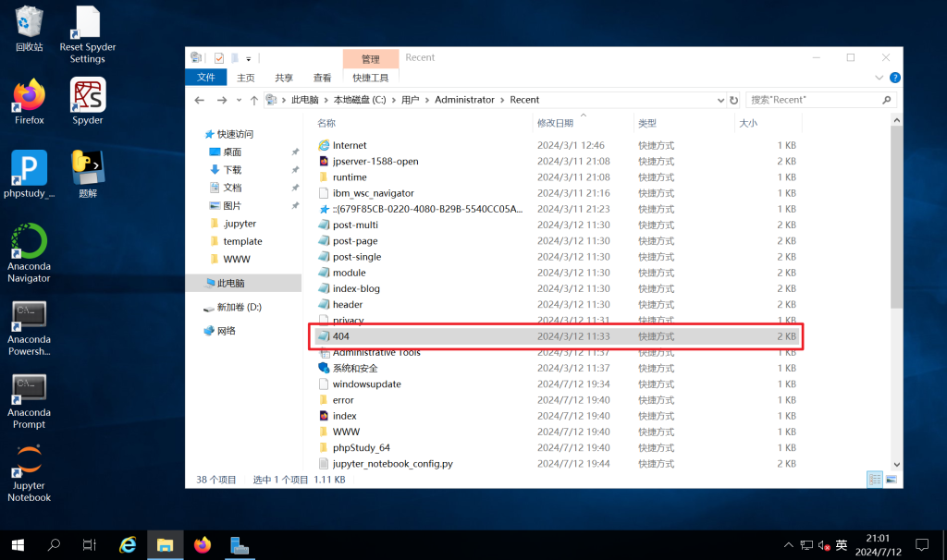947x560 pixels.
Task: Switch to details view in status bar
Action: click(x=875, y=480)
